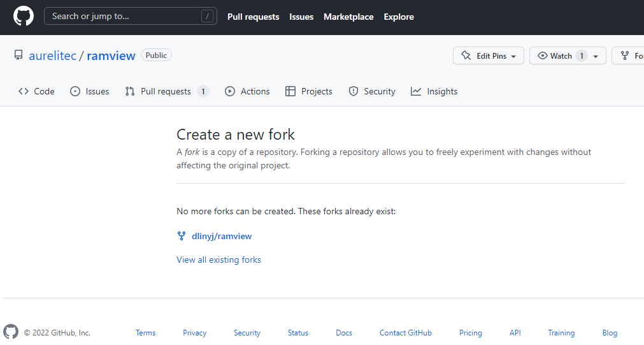The image size is (644, 345).
Task: Open the dlinyj/ramview fork link
Action: pyautogui.click(x=222, y=236)
